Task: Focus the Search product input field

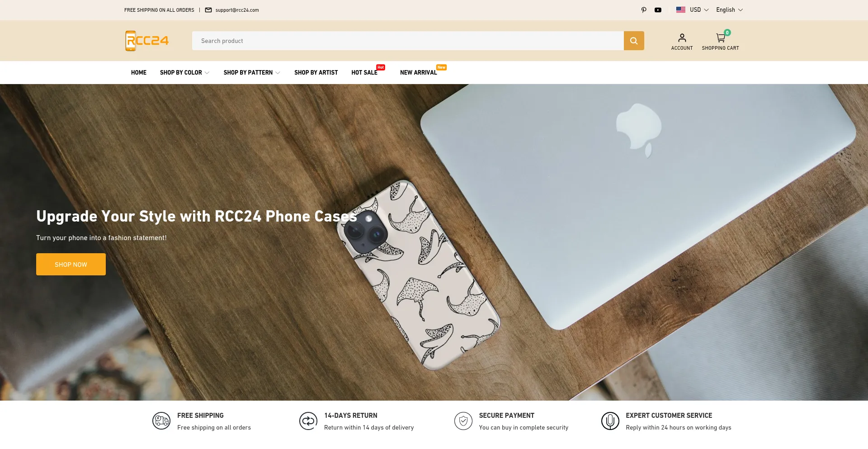Action: click(408, 41)
